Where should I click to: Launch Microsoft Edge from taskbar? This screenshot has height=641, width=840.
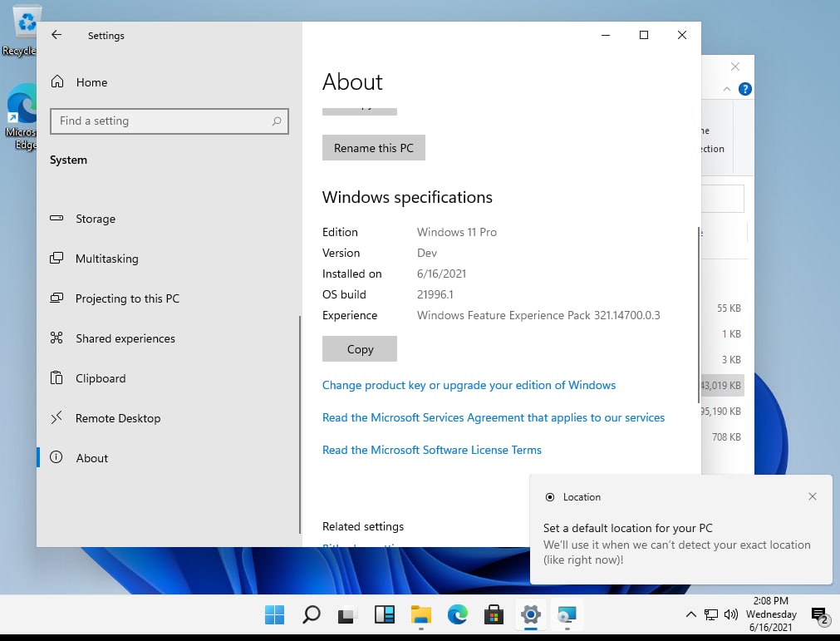coord(458,614)
